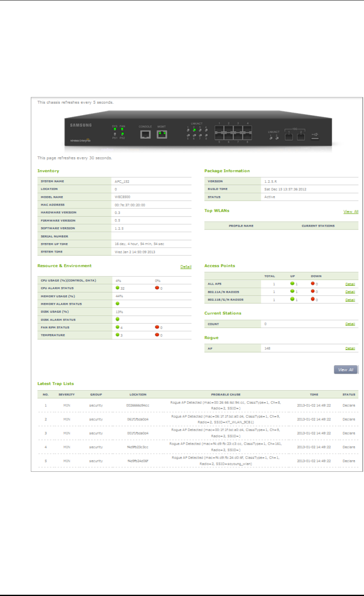
Task: Click the green CPU alarm status indicator
Action: pos(117,288)
